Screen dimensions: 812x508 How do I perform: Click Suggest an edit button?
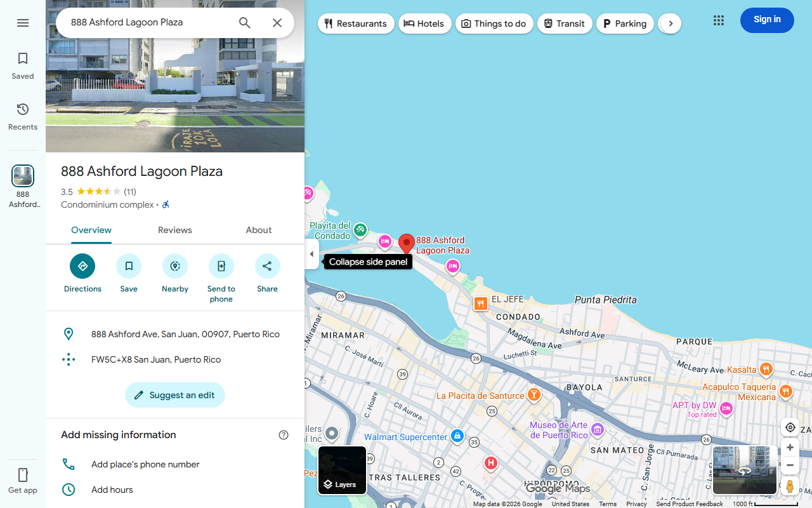pos(175,395)
